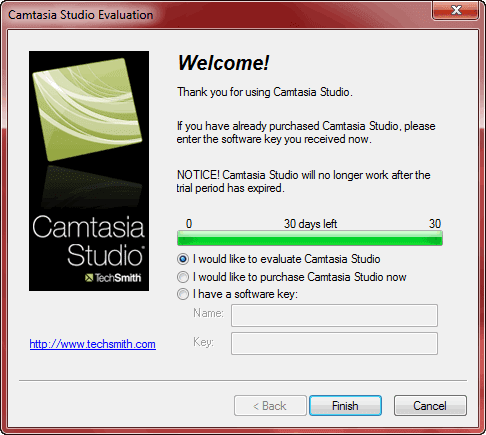486x435 pixels.
Task: Click the TechSmith logo in the banner
Action: click(x=113, y=278)
